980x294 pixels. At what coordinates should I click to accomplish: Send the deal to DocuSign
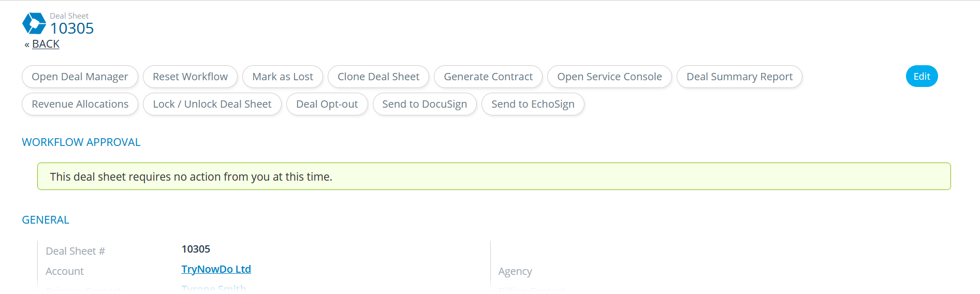pyautogui.click(x=425, y=104)
